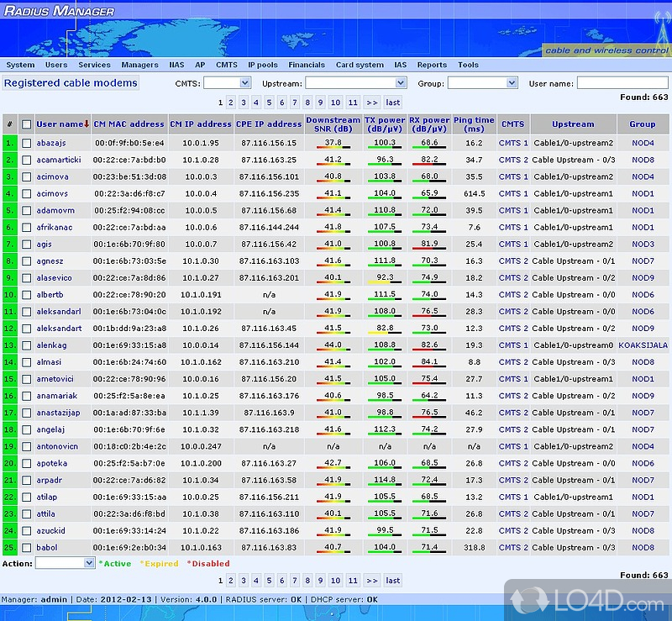
Task: Check the checkbox for user abazajs
Action: 27,144
